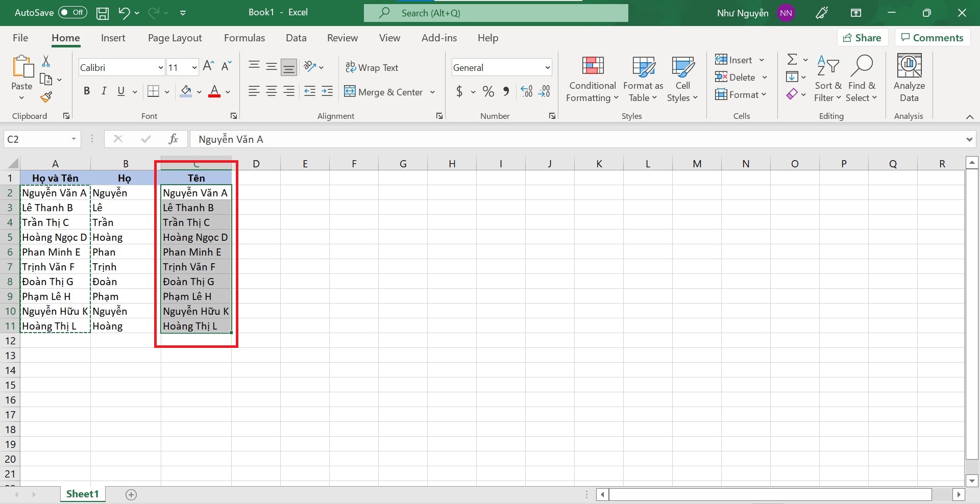Open the font size 11 dropdown
The width and height of the screenshot is (980, 504).
194,67
